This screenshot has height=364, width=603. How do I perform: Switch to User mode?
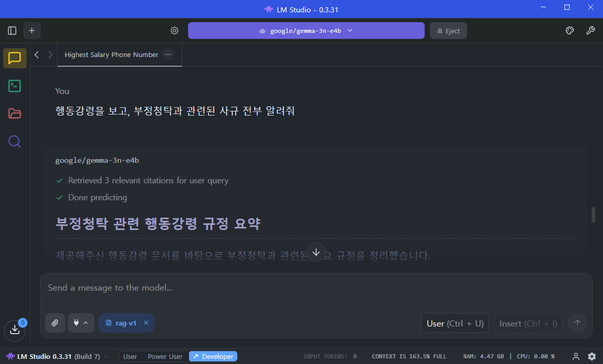click(x=130, y=356)
